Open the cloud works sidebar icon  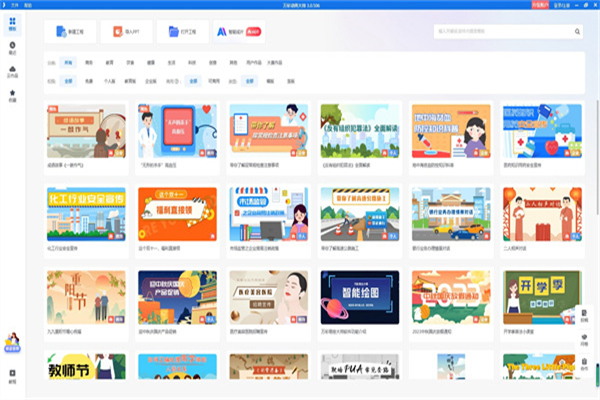pyautogui.click(x=12, y=72)
